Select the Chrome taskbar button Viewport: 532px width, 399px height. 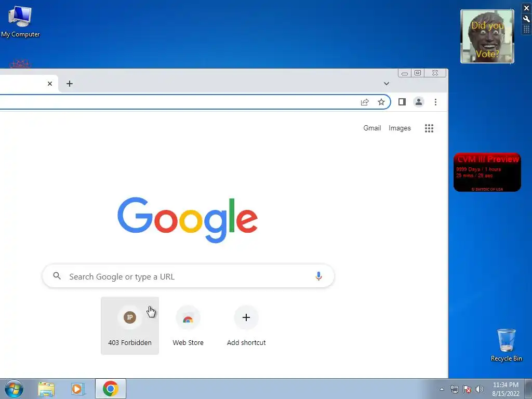tap(111, 389)
